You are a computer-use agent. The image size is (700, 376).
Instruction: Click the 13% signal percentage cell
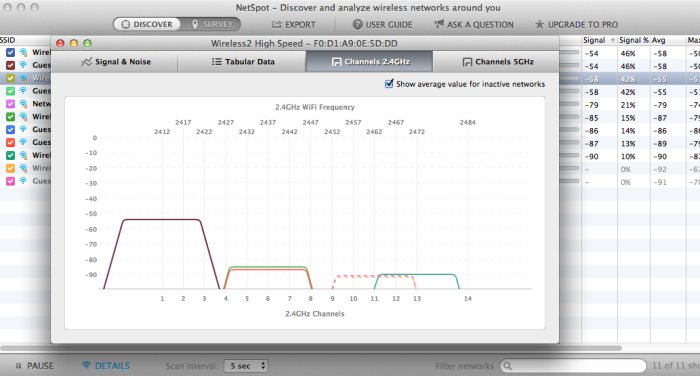[x=628, y=144]
